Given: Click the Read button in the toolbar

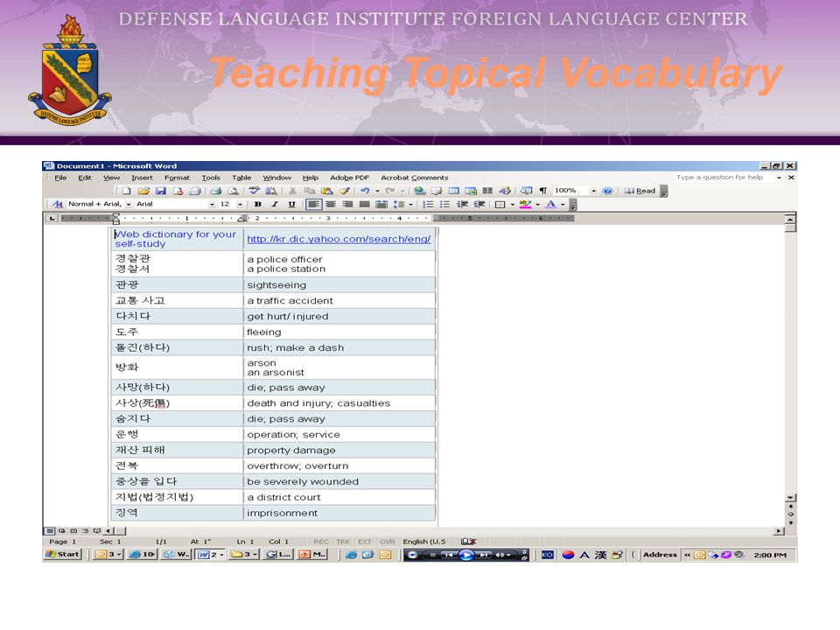Looking at the screenshot, I should click(x=640, y=191).
